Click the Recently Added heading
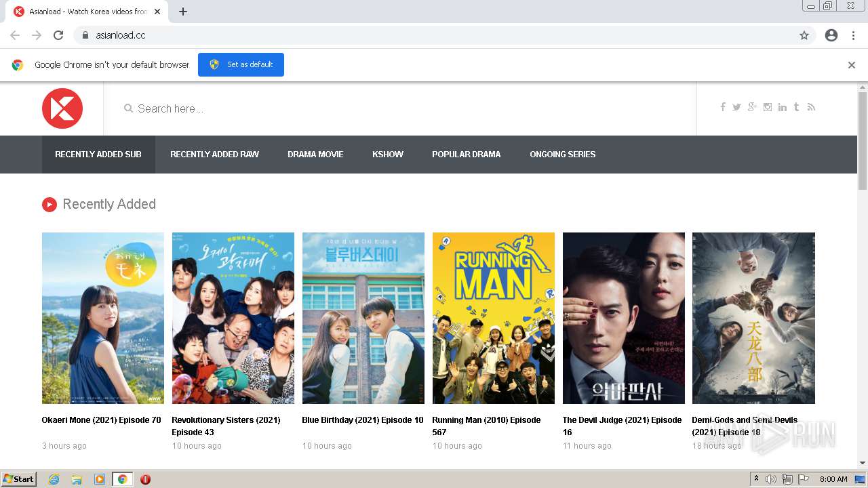 coord(109,205)
